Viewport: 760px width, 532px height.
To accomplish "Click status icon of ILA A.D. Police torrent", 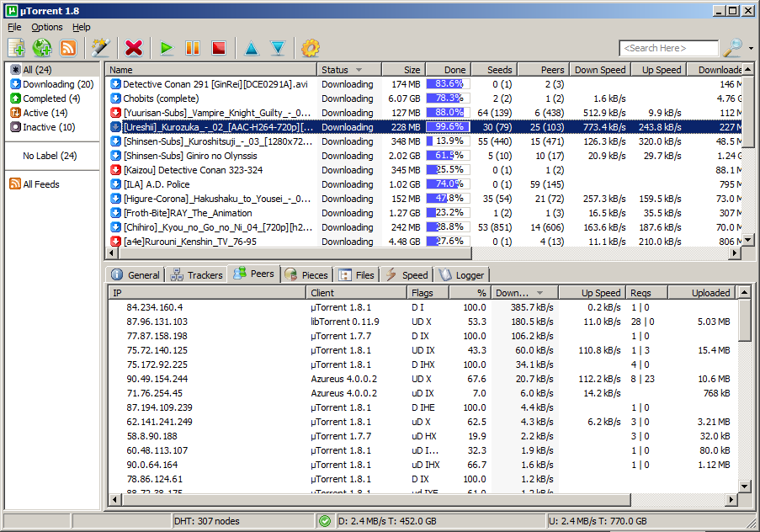I will point(115,184).
